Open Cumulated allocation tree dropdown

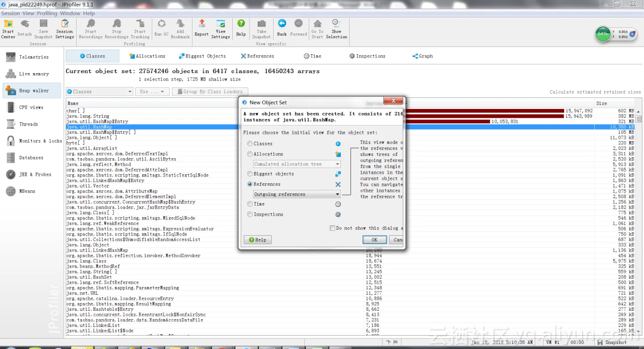point(297,164)
